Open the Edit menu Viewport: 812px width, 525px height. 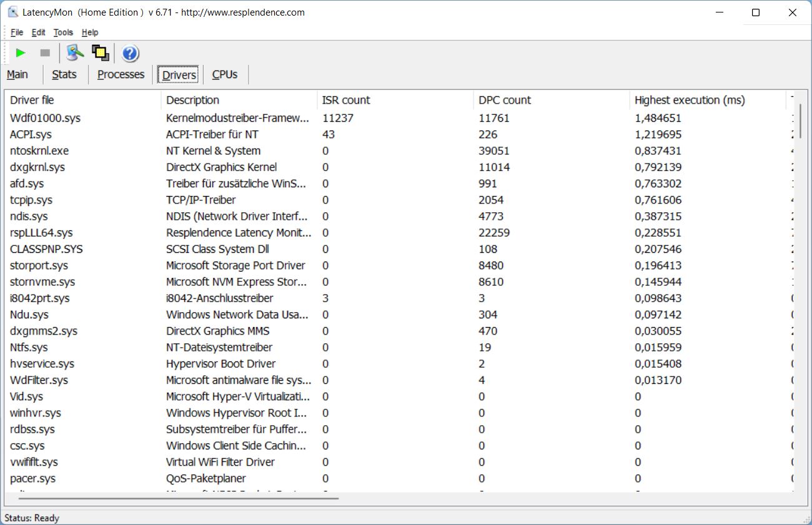tap(38, 32)
